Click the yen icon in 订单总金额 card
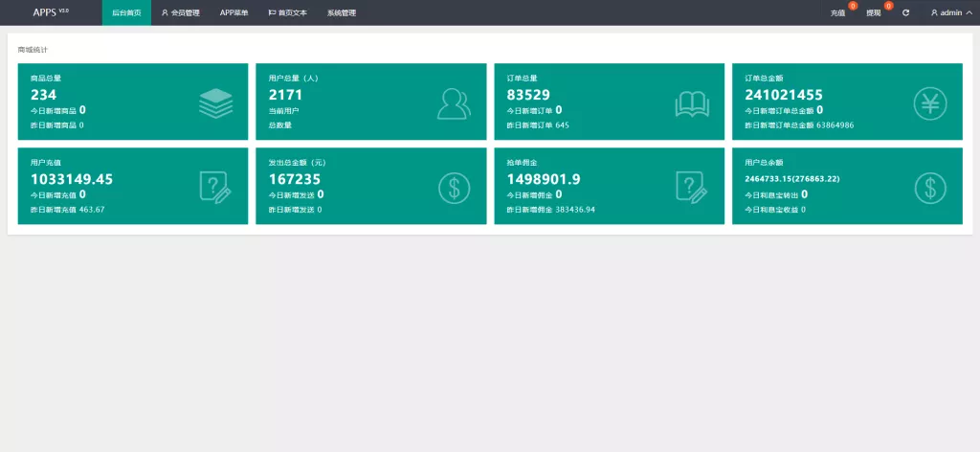980x452 pixels. tap(930, 102)
